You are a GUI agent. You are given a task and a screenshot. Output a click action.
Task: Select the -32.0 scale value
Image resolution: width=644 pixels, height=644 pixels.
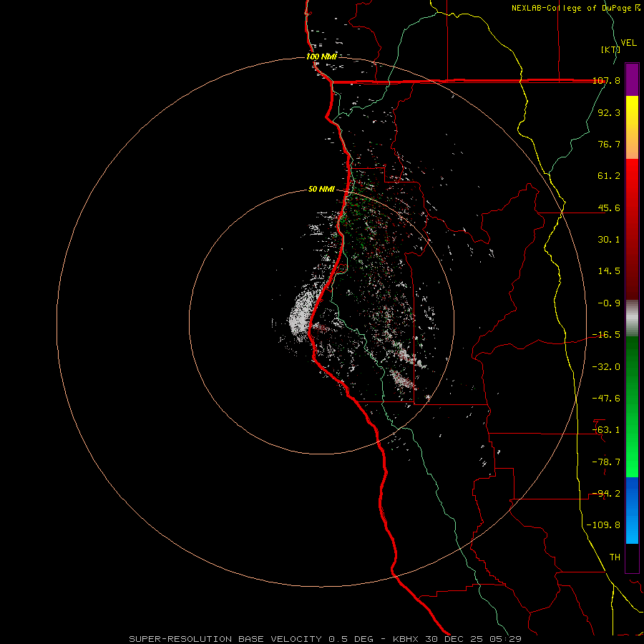tap(606, 367)
